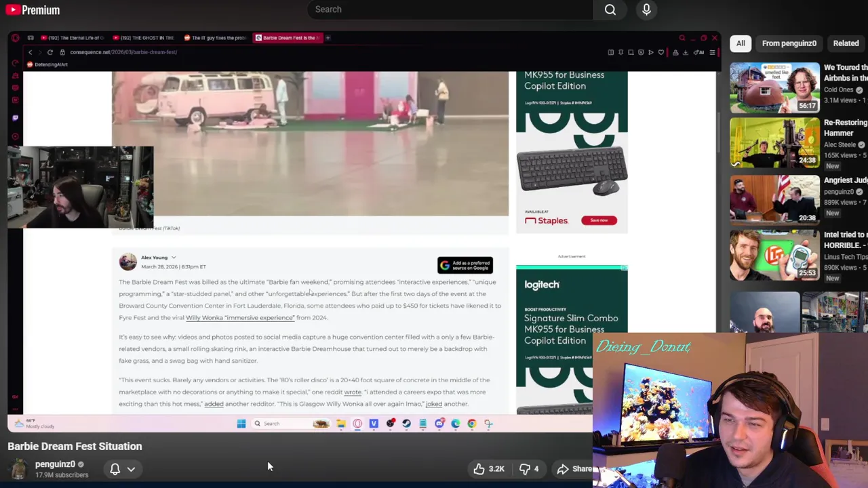Open the 'joked' article link
The height and width of the screenshot is (488, 868).
click(433, 404)
